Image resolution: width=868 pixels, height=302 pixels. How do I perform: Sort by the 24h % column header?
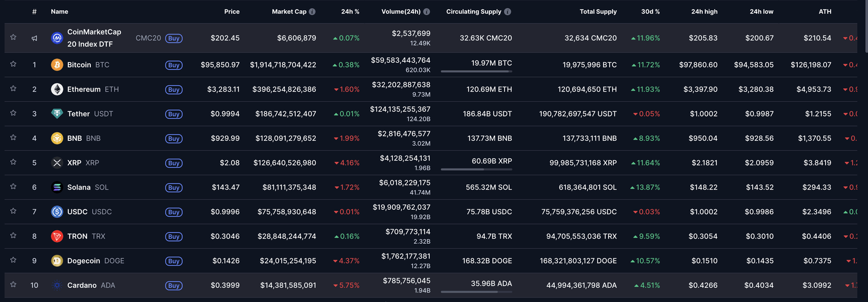click(x=350, y=11)
